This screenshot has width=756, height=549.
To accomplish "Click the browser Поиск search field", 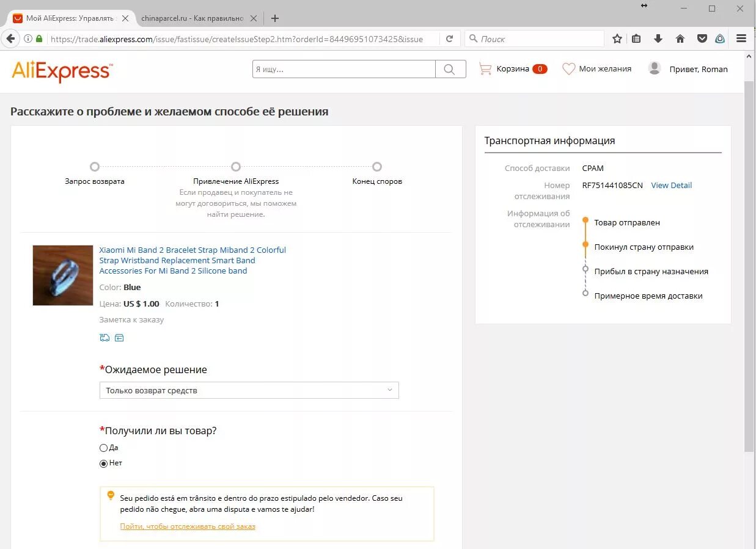I will point(534,38).
